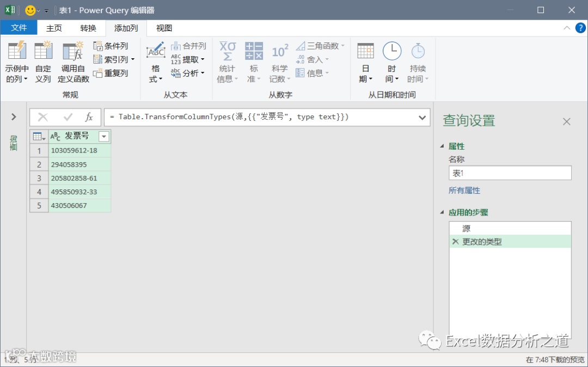Click row number 5 header

click(39, 205)
